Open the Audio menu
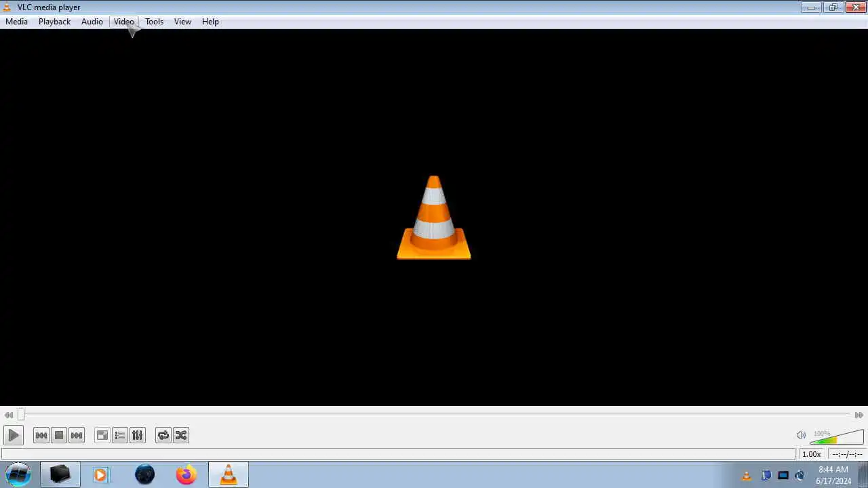 point(92,22)
